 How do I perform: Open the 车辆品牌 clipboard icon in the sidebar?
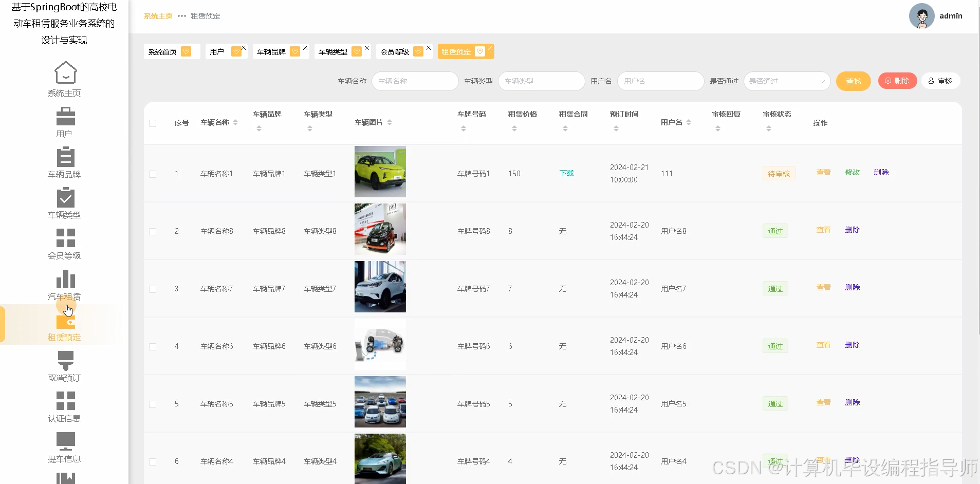(x=65, y=156)
